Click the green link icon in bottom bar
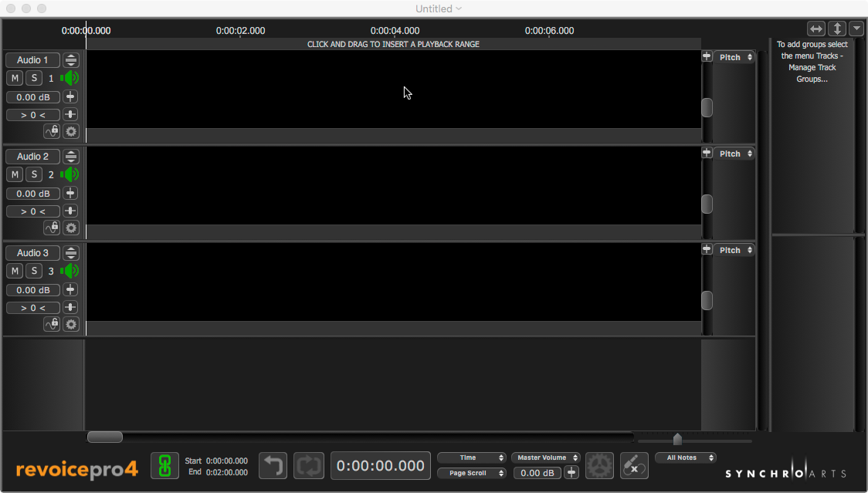Viewport: 868px width, 493px height. click(x=164, y=465)
